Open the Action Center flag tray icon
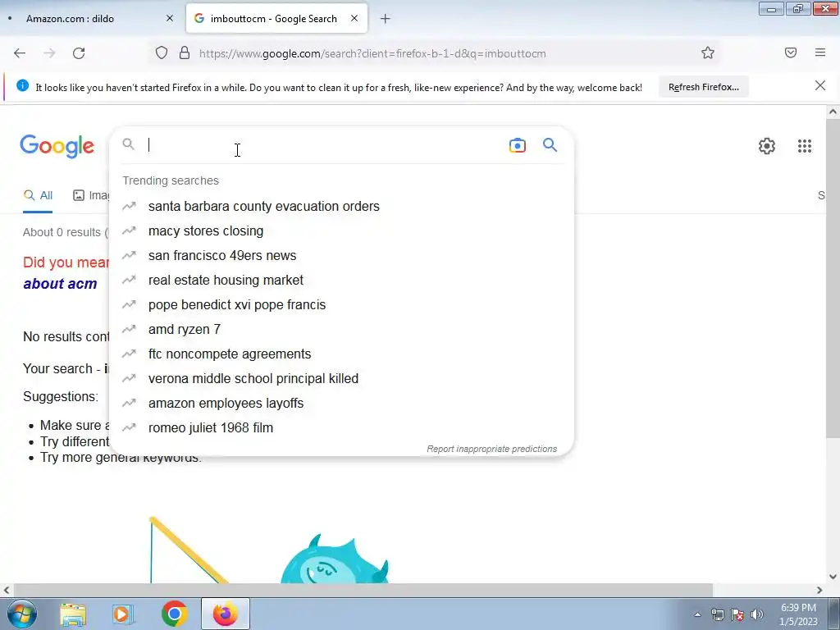 coord(737,614)
